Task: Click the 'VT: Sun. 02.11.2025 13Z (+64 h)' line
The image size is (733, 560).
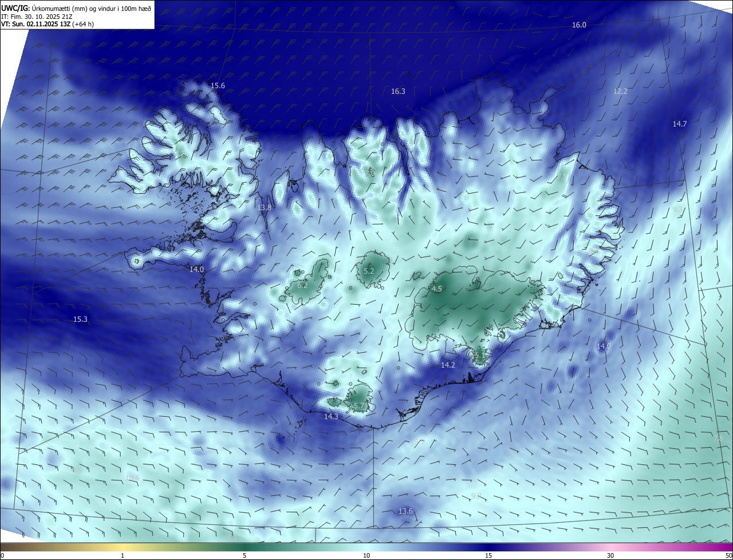Action: tap(48, 24)
